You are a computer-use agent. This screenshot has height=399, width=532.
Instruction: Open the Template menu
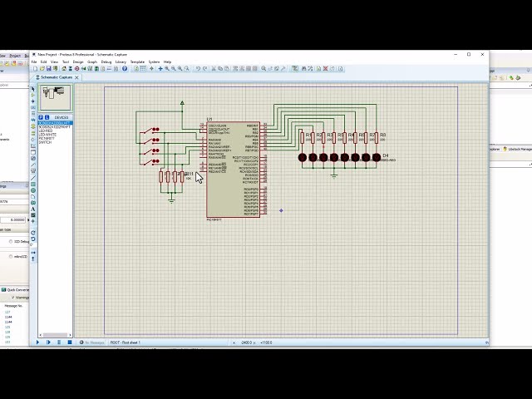(137, 62)
